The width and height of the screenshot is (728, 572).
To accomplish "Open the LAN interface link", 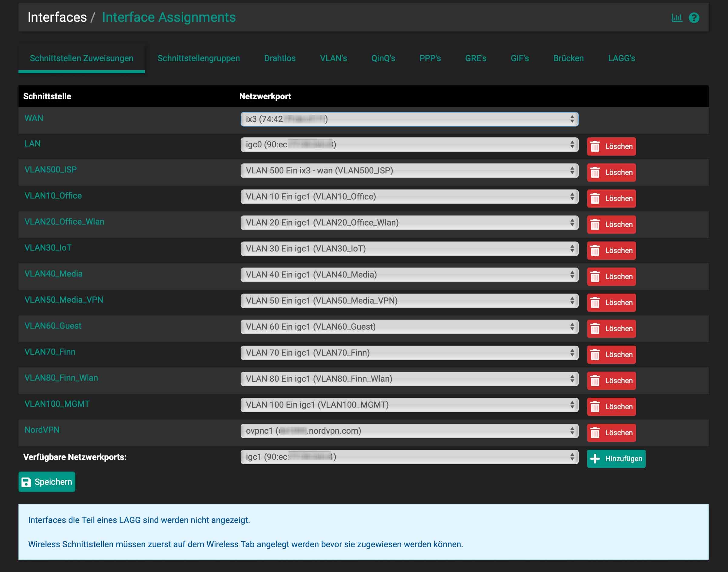I will pyautogui.click(x=32, y=143).
